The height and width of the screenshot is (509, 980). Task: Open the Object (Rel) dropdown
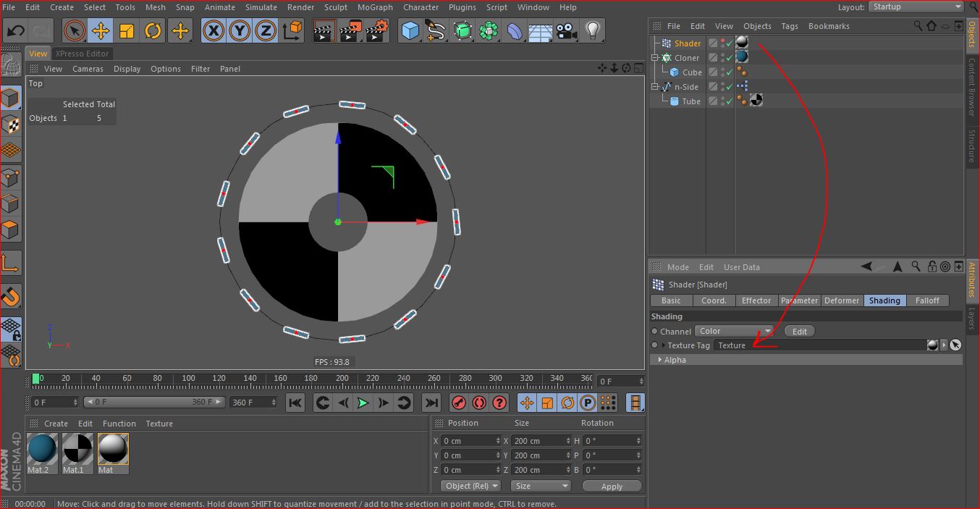click(471, 486)
